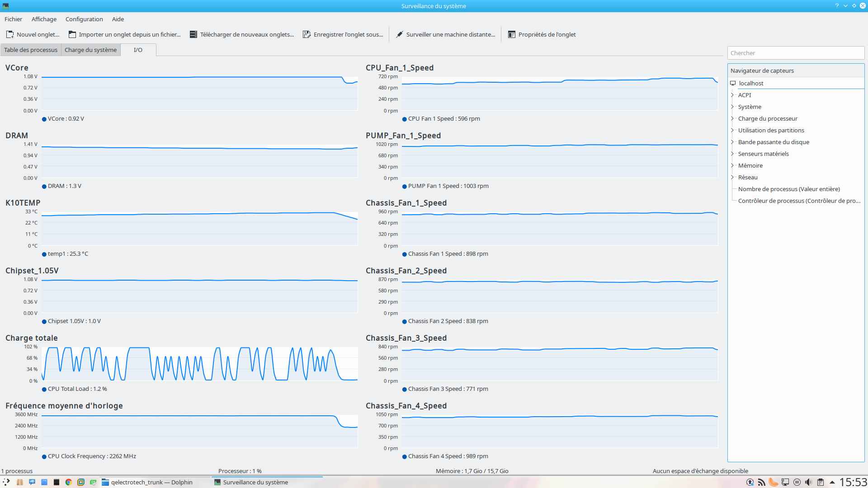Switch to Table des processus tab
This screenshot has height=488, width=868.
pyautogui.click(x=31, y=50)
